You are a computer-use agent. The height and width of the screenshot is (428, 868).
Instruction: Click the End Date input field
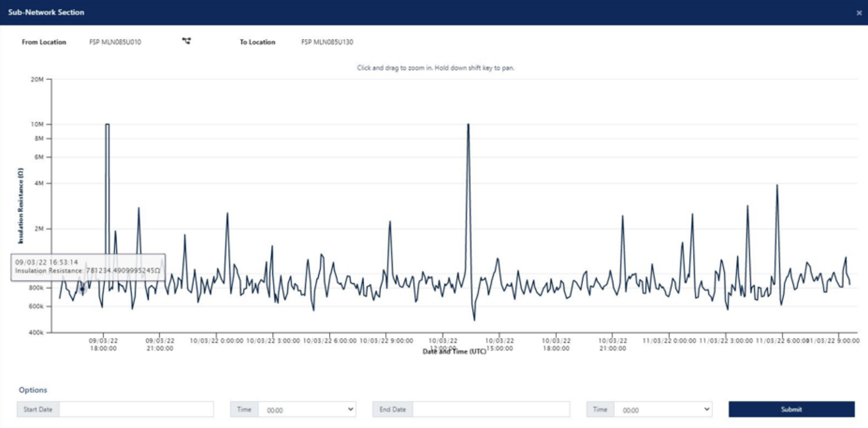(491, 409)
